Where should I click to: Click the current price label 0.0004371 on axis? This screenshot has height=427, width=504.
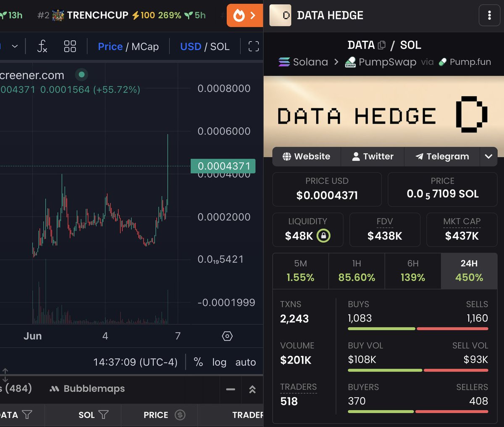224,166
